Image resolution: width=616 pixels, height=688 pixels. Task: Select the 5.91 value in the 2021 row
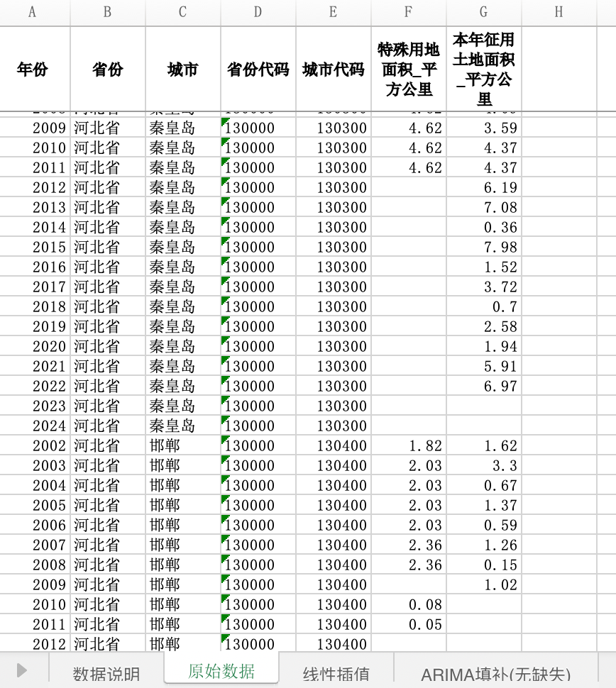click(484, 366)
